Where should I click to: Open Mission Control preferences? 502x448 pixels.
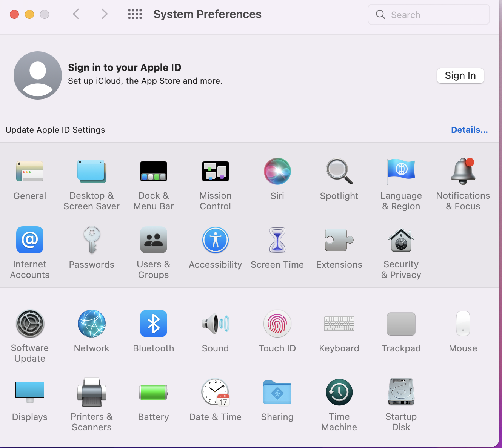coord(216,172)
